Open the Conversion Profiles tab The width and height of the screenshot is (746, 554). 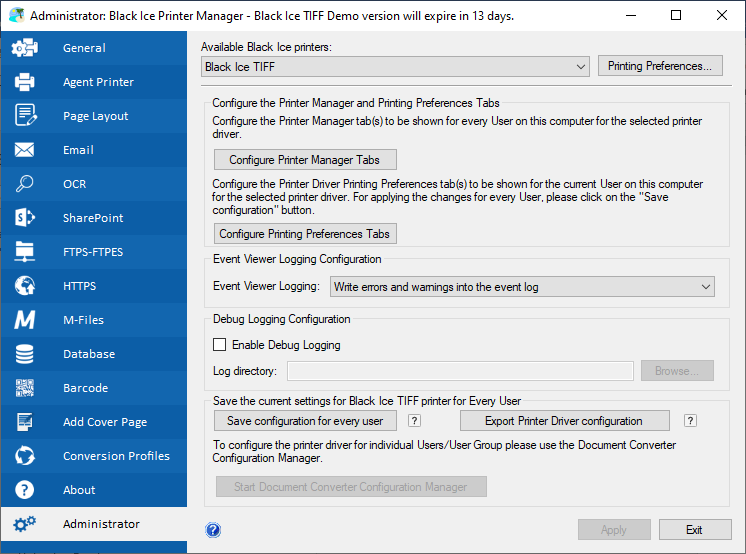tap(116, 456)
